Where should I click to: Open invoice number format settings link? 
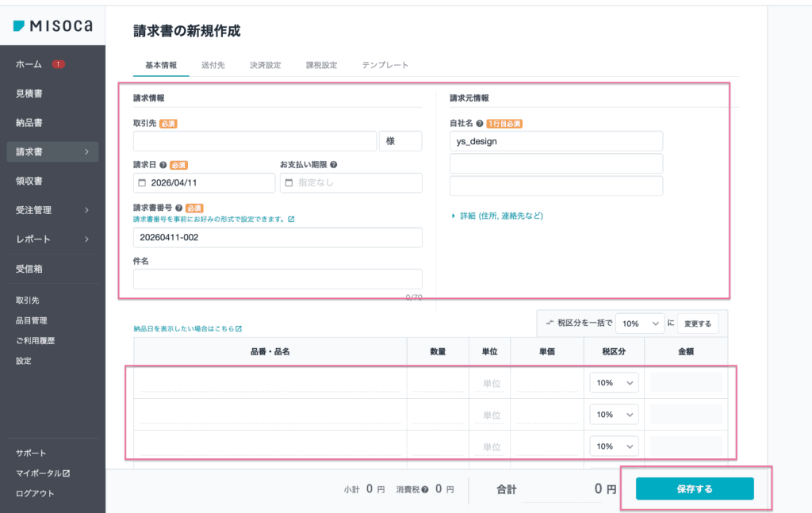(213, 220)
